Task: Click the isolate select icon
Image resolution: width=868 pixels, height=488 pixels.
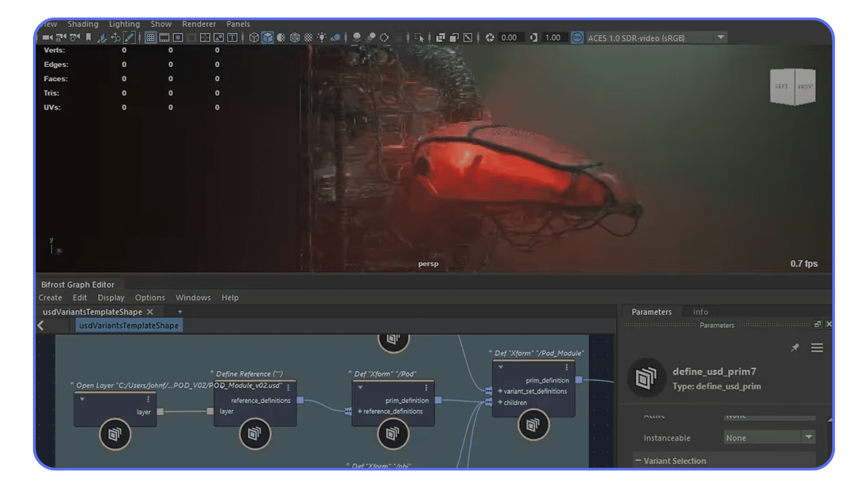Action: click(x=419, y=38)
